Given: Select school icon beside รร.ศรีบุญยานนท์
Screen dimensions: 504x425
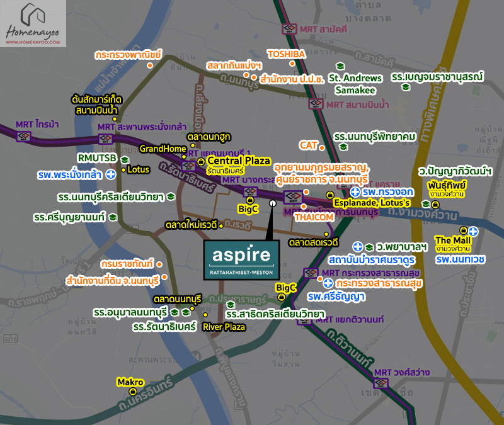Looking at the screenshot, I should click(x=113, y=217).
